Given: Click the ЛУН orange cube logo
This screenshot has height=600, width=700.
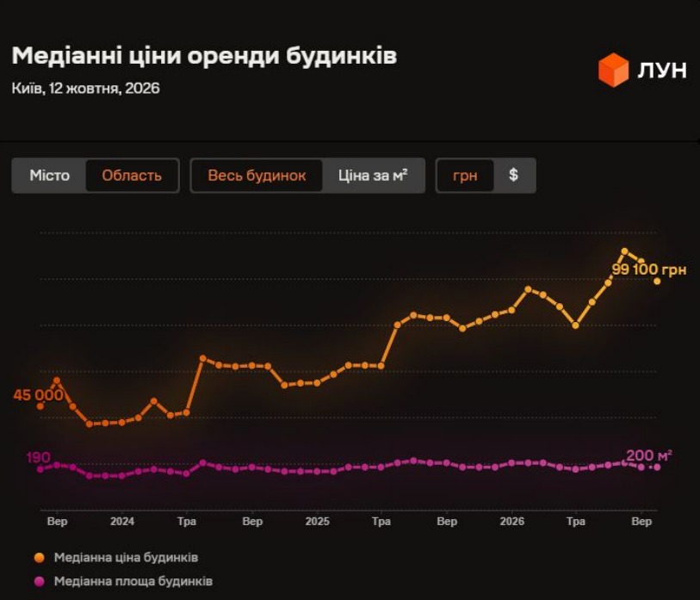Looking at the screenshot, I should (613, 70).
